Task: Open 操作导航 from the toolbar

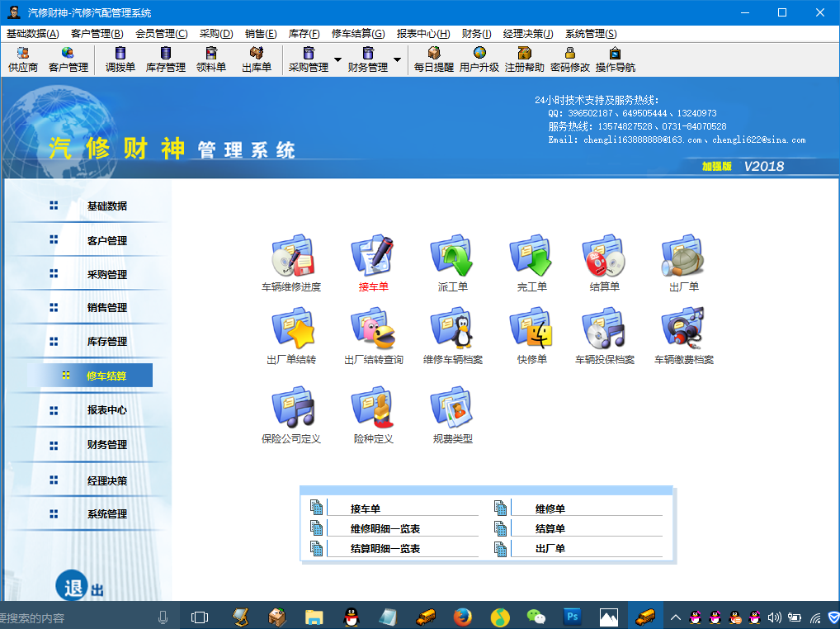Action: point(616,59)
